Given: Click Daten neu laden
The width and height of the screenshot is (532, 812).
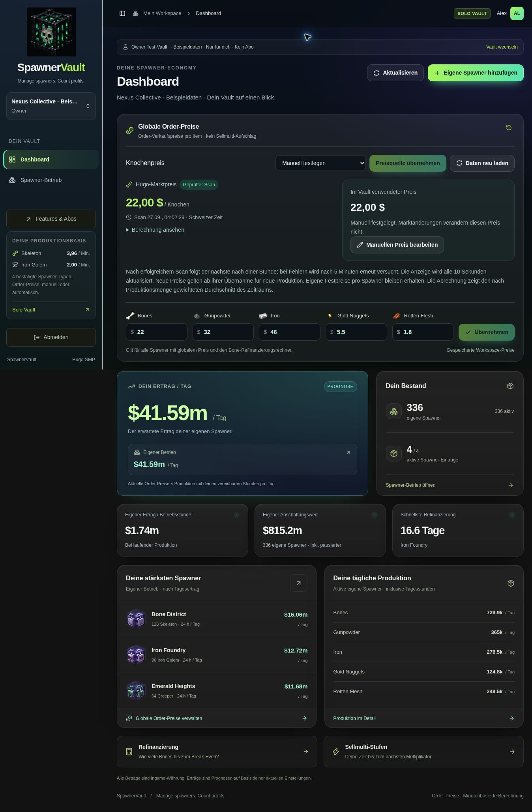Looking at the screenshot, I should (482, 163).
